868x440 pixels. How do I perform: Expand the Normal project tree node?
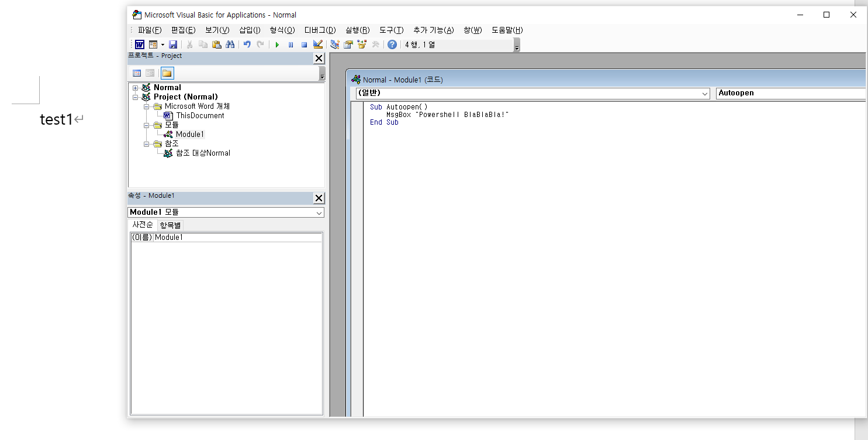135,88
